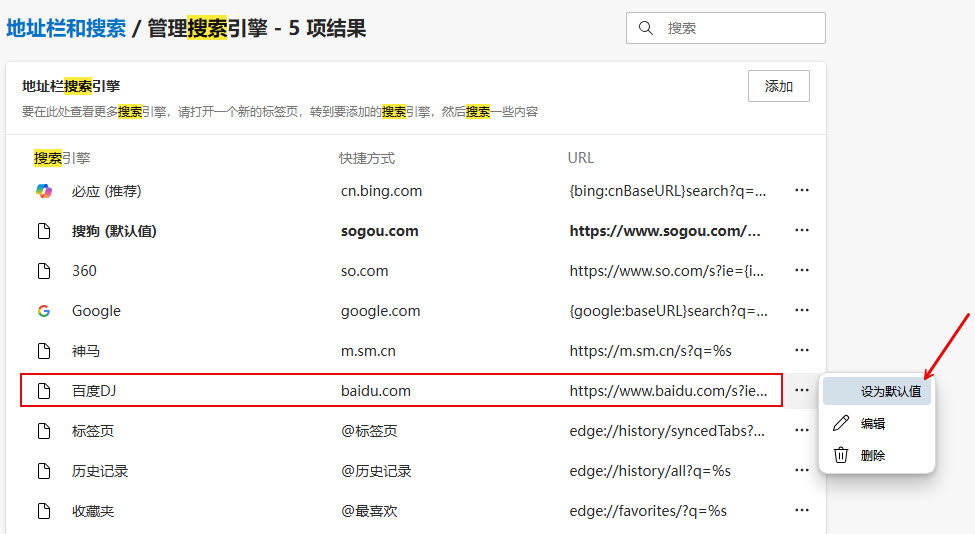Click the page icon beside 搜狗

44,231
